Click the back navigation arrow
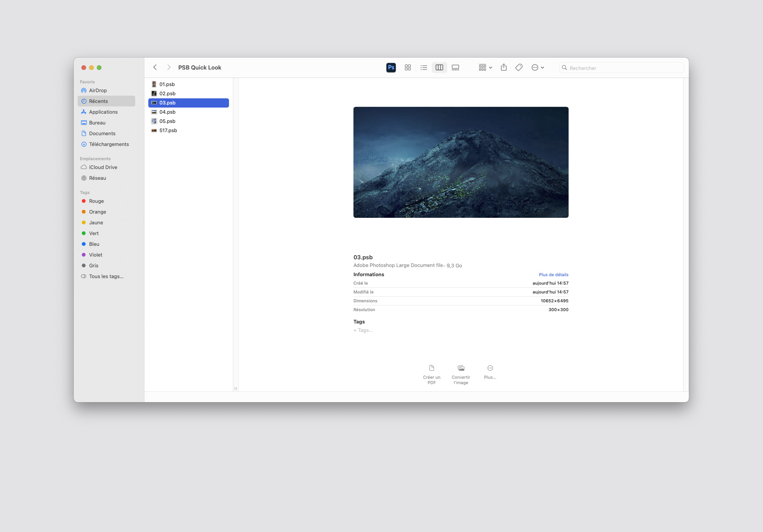Viewport: 763px width, 532px height. pos(155,67)
